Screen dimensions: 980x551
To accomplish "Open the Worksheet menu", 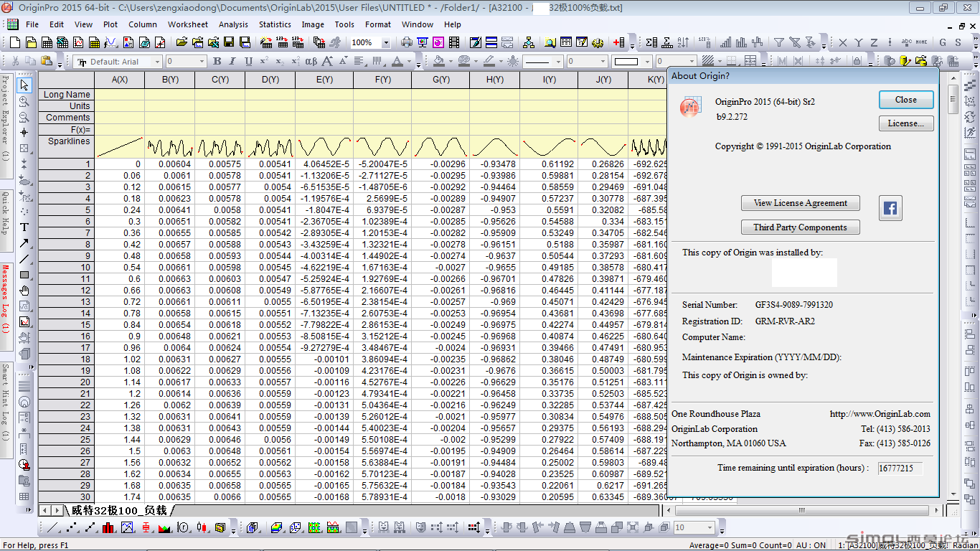I will click(x=188, y=24).
